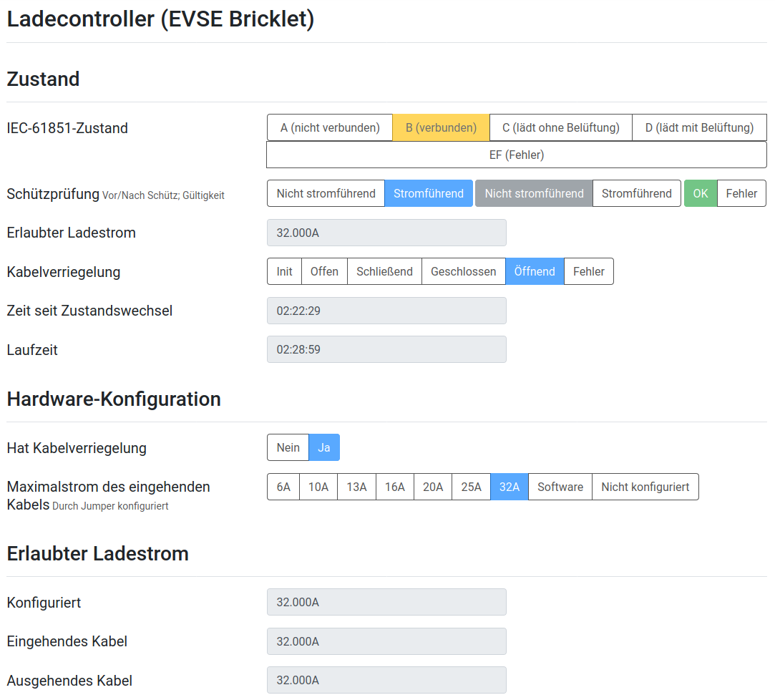775x700 pixels.
Task: Select the grey Nicht stromführend option
Action: click(534, 193)
